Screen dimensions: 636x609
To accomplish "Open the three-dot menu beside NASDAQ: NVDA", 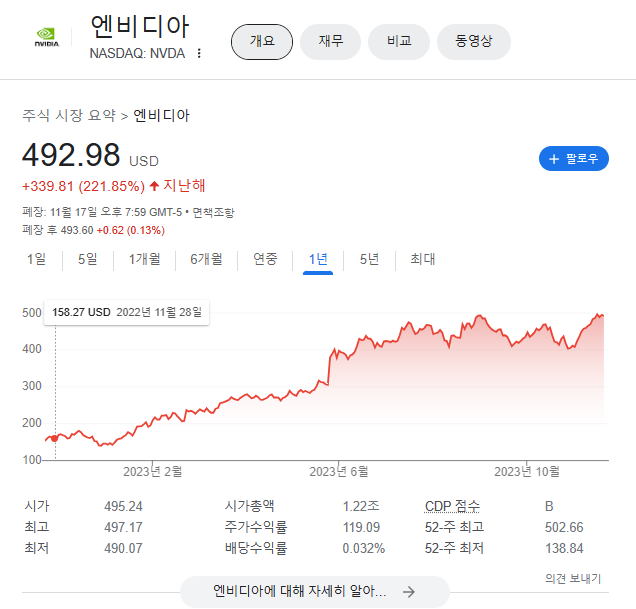I will [x=199, y=53].
